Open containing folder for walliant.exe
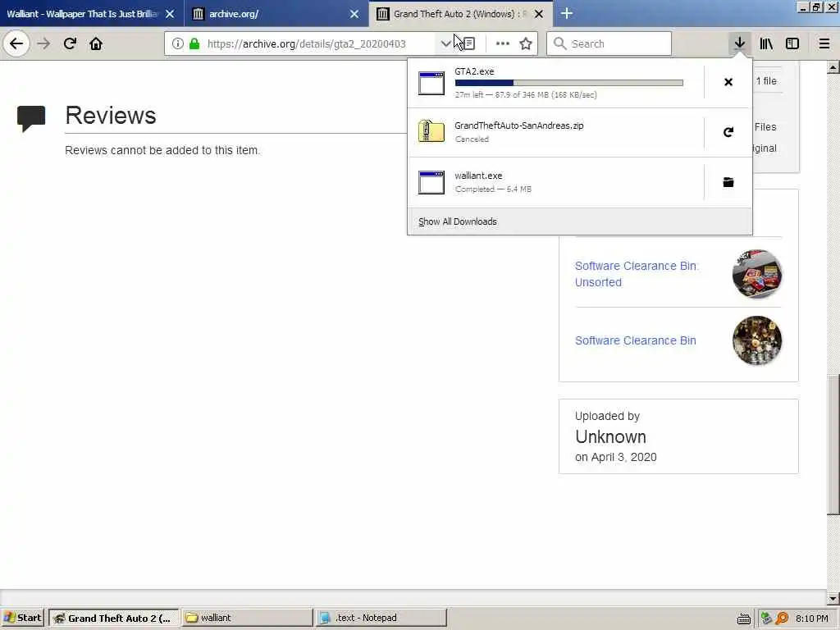 (728, 182)
